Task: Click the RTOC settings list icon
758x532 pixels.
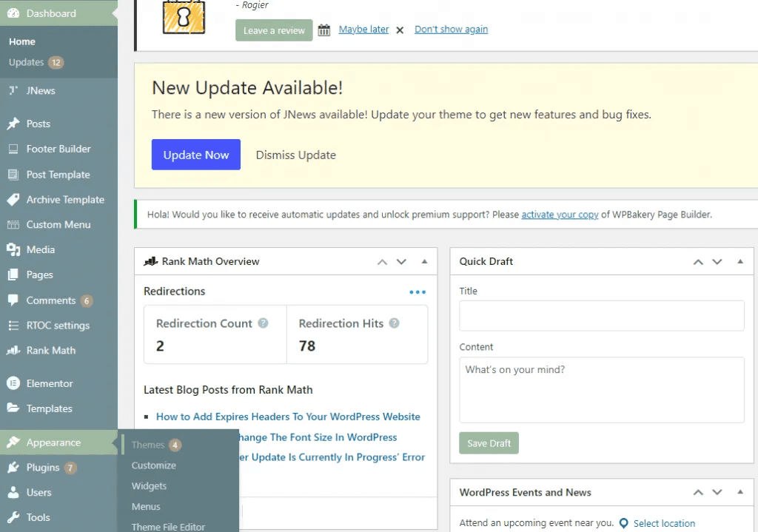Action: [x=13, y=326]
